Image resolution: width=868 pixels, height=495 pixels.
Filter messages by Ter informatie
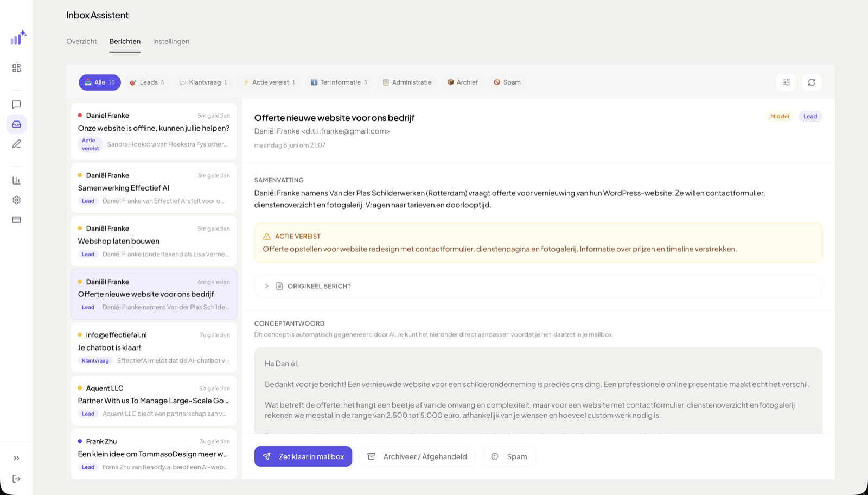(339, 82)
